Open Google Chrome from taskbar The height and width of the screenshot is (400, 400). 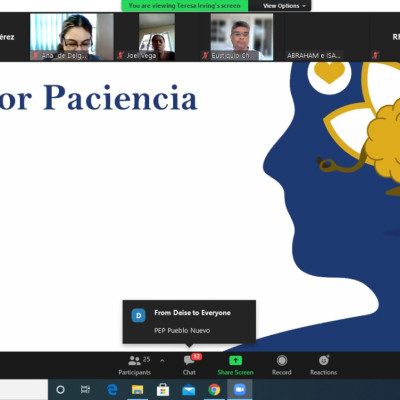click(x=214, y=389)
